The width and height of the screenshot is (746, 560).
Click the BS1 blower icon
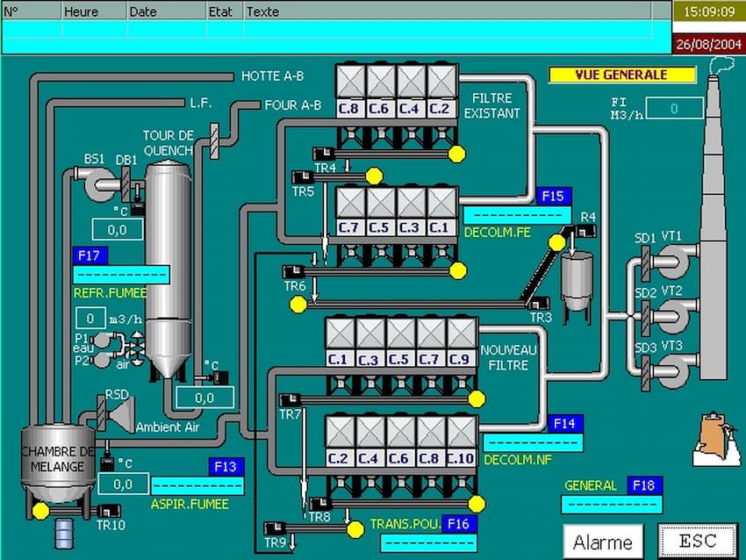pos(97,183)
